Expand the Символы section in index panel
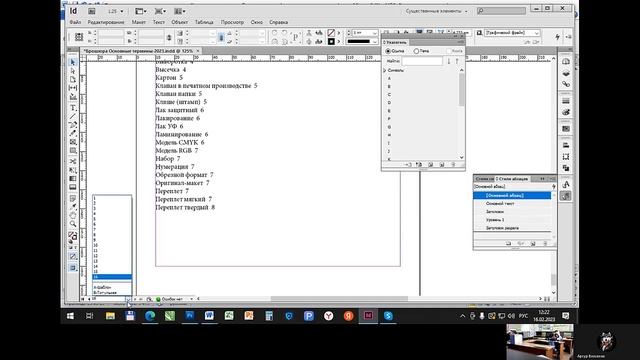Screen dimensions: 640x360 [x=385, y=70]
